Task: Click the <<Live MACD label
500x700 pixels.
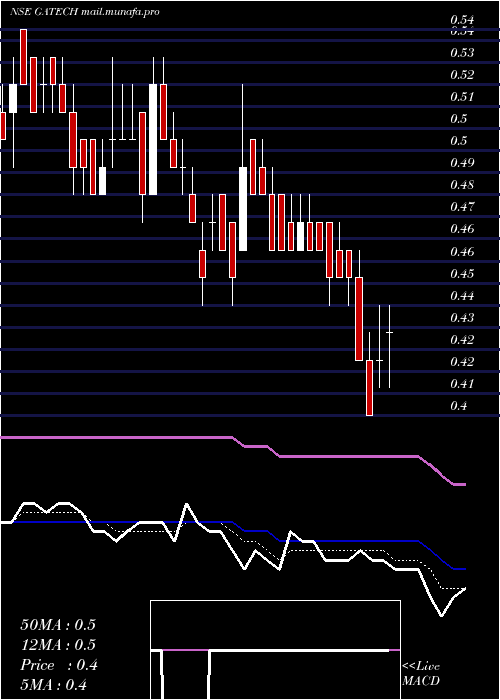Action: click(421, 674)
